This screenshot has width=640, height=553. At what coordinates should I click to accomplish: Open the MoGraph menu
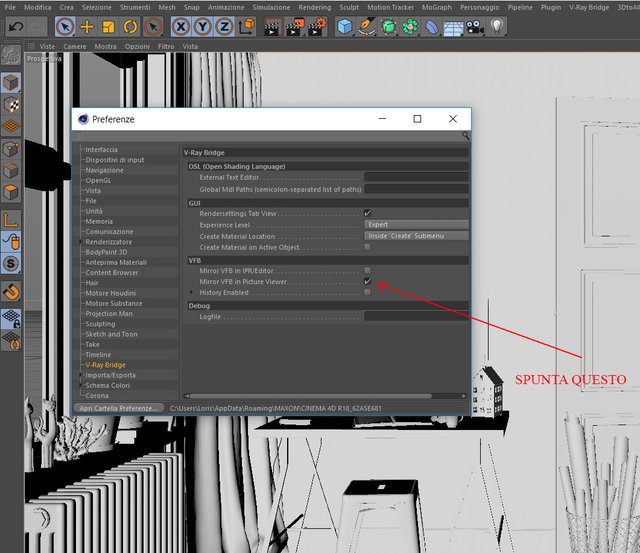coord(437,7)
